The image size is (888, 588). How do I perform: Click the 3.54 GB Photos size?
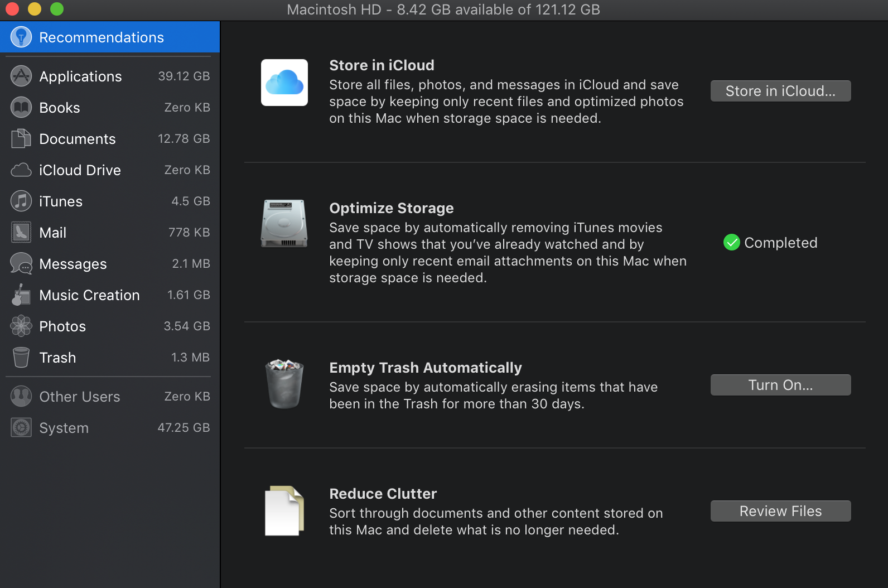187,326
